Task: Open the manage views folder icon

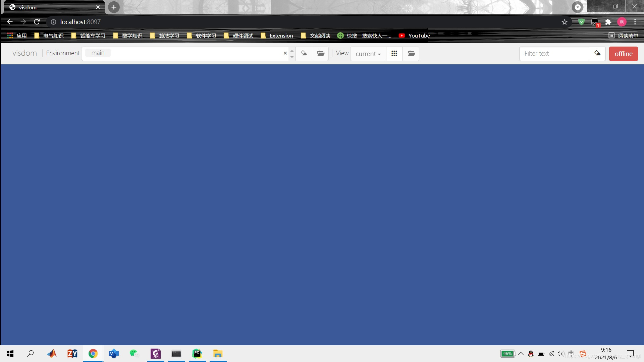Action: click(x=411, y=54)
